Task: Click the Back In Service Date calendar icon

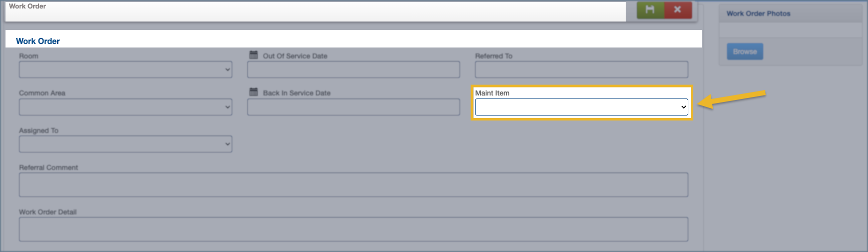Action: pos(254,92)
